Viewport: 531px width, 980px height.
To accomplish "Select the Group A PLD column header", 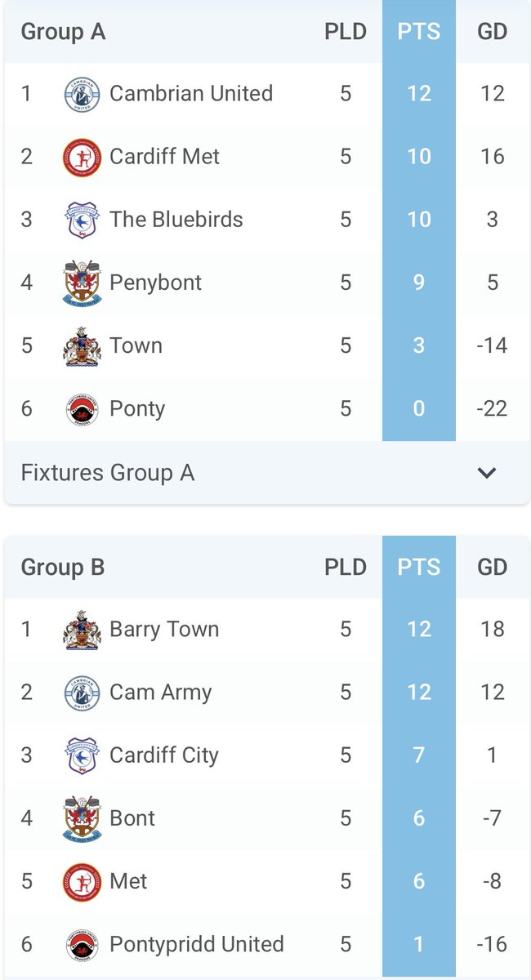I will coord(346,32).
